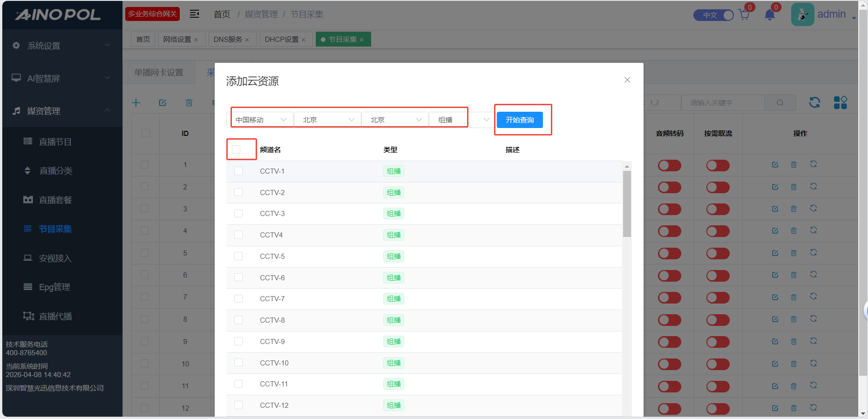This screenshot has width=868, height=419.
Task: Click the delete trash icon in row 2
Action: pyautogui.click(x=793, y=187)
